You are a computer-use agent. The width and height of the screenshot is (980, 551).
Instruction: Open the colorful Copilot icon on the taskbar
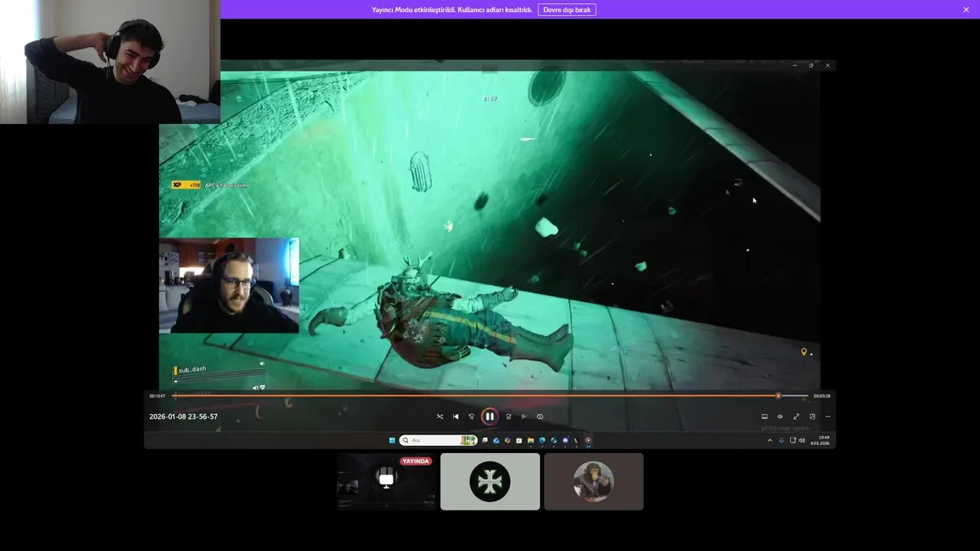tap(508, 440)
